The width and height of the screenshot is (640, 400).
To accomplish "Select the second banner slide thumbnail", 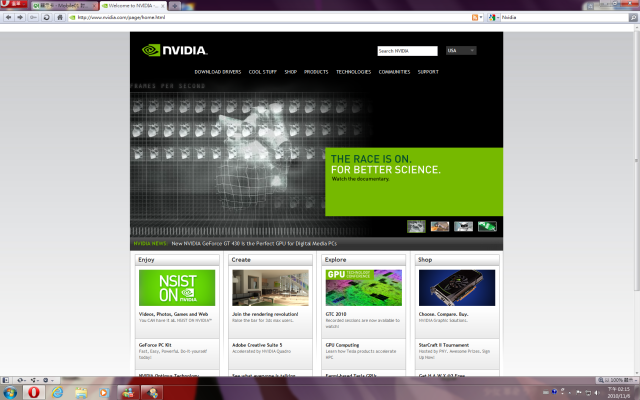I will [440, 227].
